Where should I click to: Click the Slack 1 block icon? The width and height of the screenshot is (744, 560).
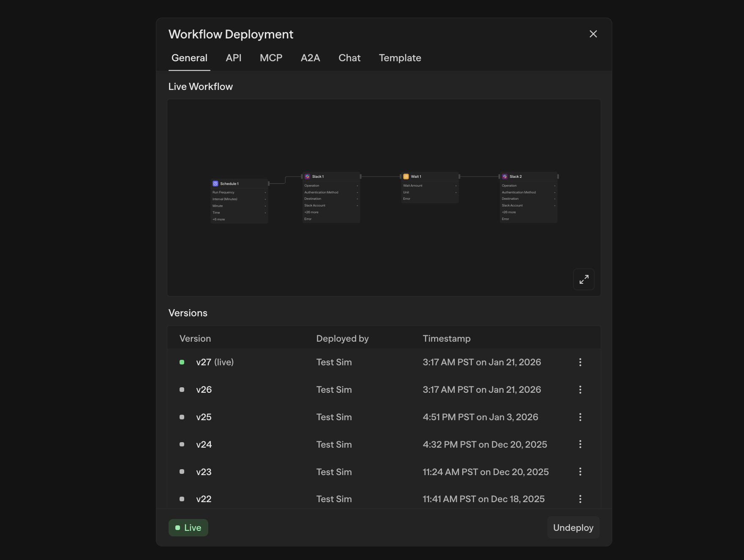308,177
